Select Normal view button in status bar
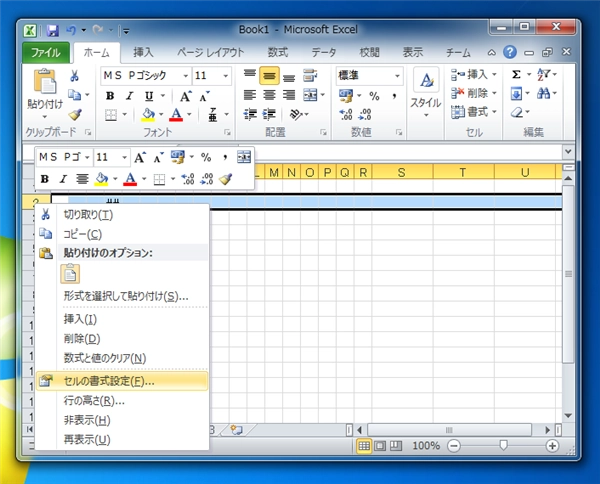This screenshot has width=600, height=484. pyautogui.click(x=364, y=446)
